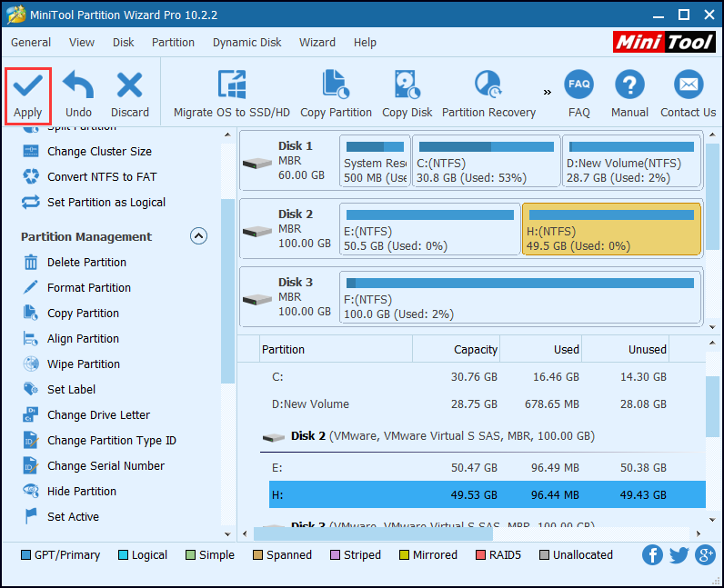Select the D:New Volume list row
Screen dimensions: 724x588
(x=488, y=404)
